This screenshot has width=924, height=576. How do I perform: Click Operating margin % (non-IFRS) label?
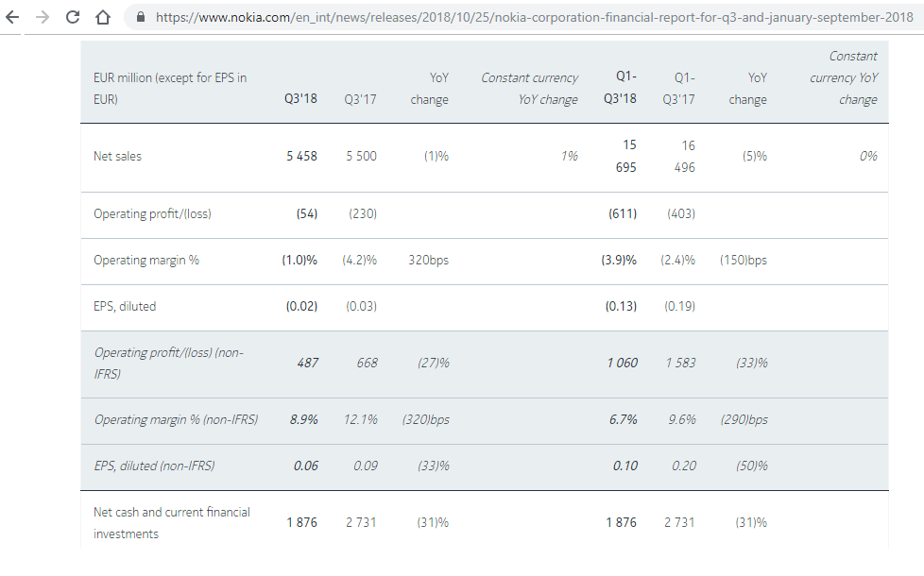tap(176, 420)
